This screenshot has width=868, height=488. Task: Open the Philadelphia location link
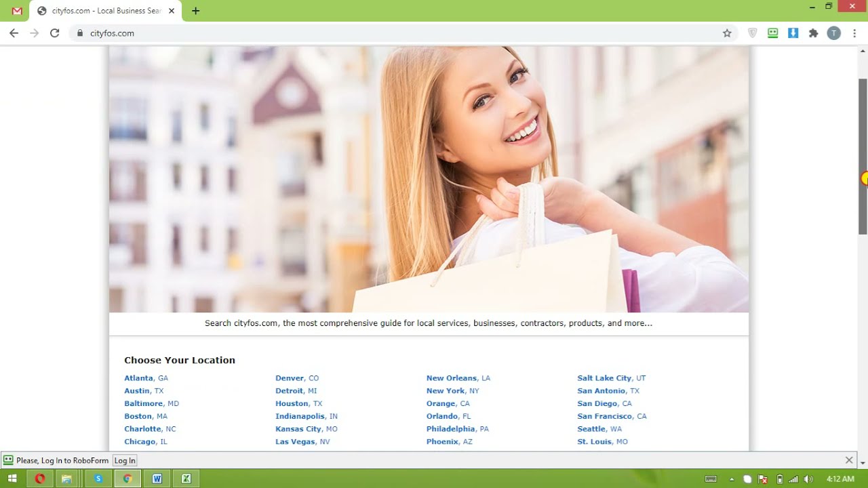tap(458, 429)
